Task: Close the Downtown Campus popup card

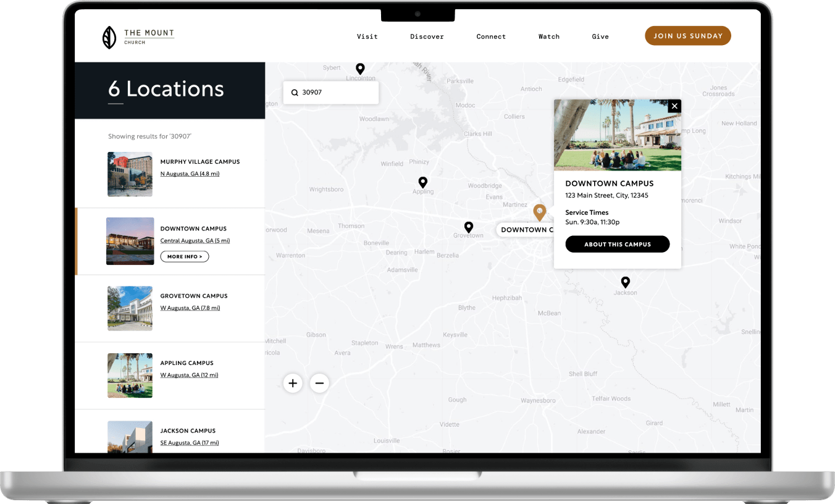Action: (674, 106)
